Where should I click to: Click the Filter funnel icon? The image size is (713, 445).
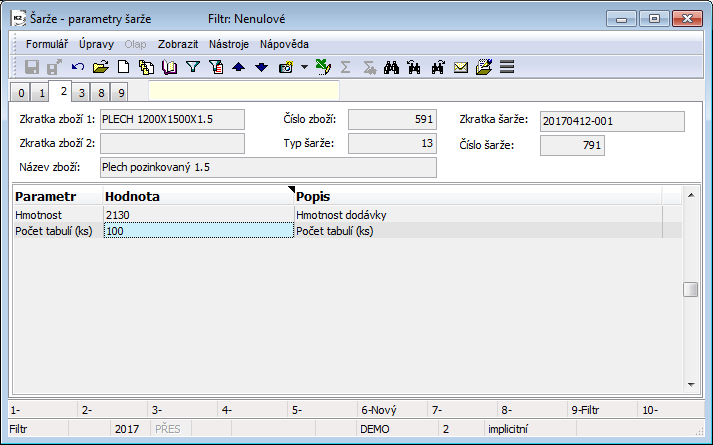point(193,67)
